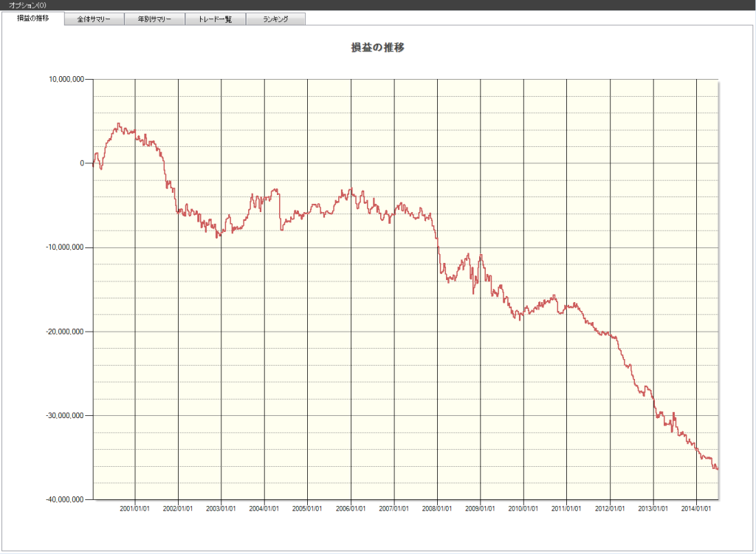
Task: Click the 2009/01/01 x-axis label
Action: (480, 509)
